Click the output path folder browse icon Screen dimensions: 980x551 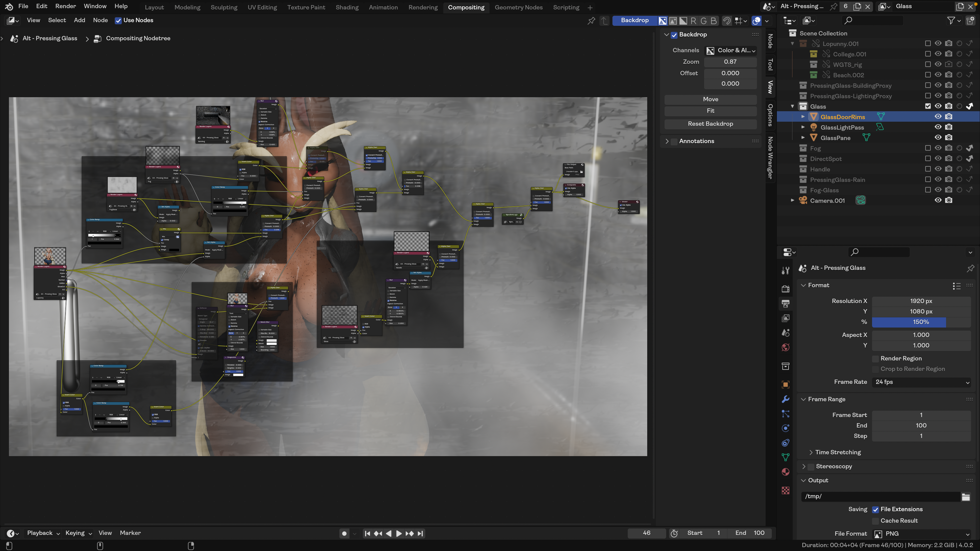click(965, 497)
